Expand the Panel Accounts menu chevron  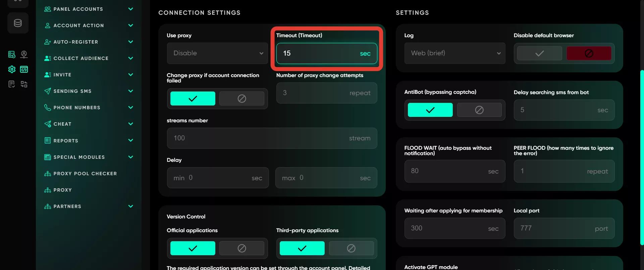pos(131,9)
